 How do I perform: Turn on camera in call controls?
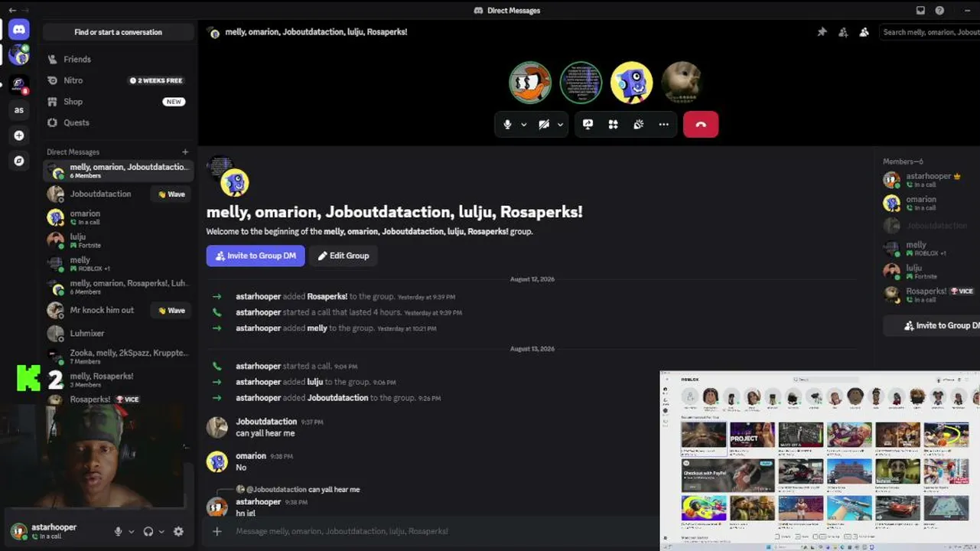click(x=544, y=124)
